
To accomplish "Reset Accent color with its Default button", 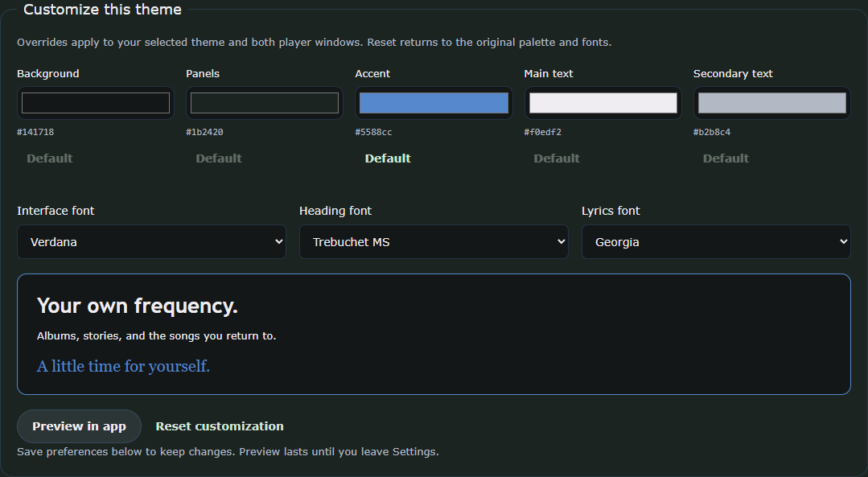I will coord(388,158).
